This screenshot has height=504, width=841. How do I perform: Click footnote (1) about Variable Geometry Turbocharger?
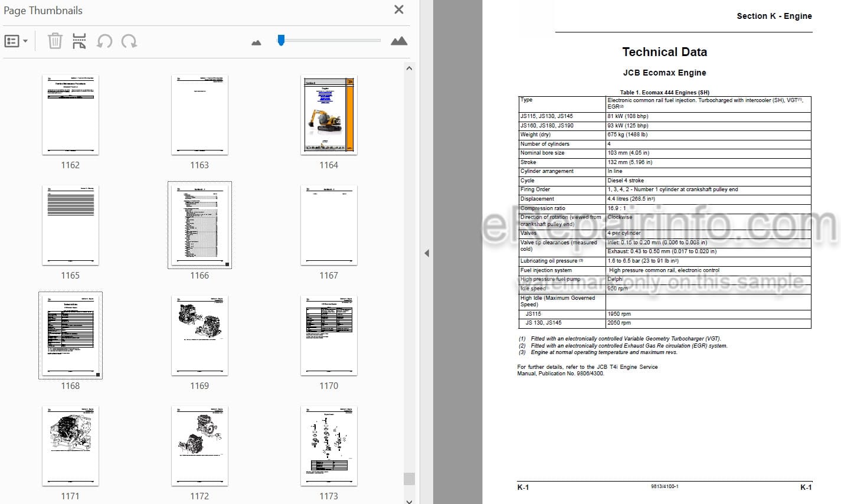coord(620,339)
